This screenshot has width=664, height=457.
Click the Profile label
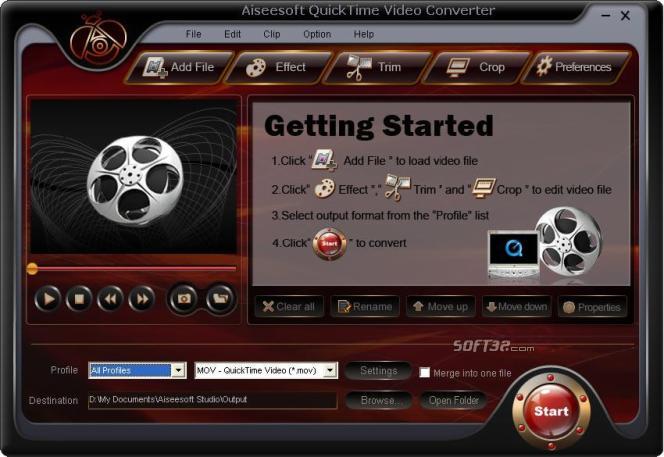(64, 370)
